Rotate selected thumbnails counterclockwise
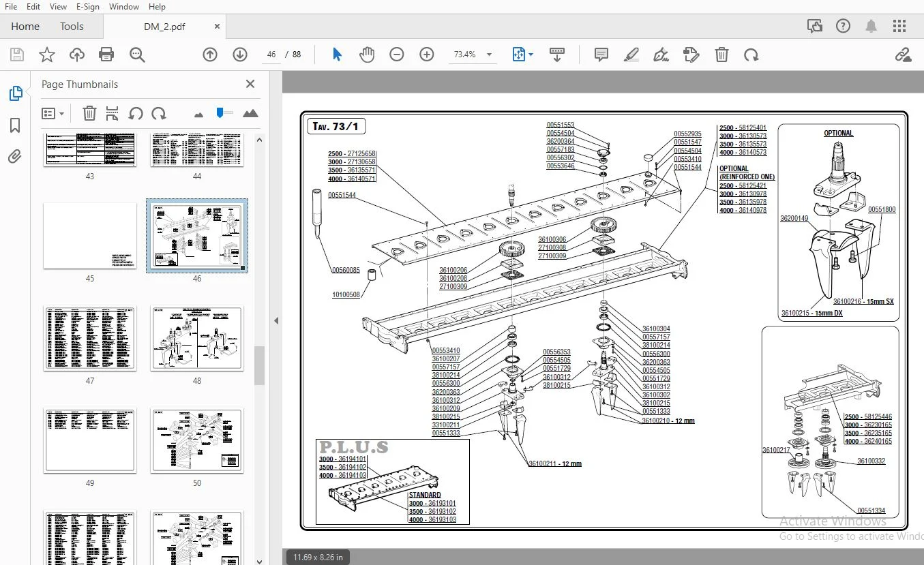924x565 pixels. 136,113
